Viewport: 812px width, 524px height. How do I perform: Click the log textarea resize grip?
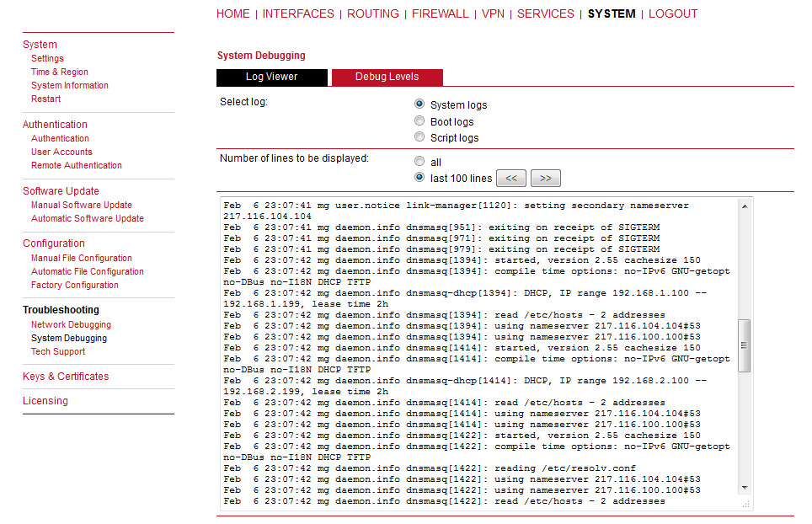coord(745,504)
